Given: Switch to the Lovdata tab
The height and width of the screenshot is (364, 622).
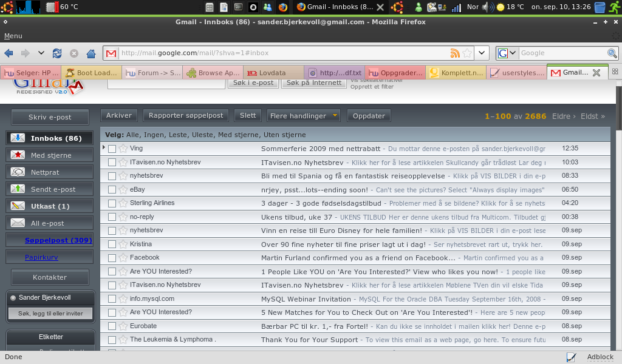Looking at the screenshot, I should click(273, 73).
